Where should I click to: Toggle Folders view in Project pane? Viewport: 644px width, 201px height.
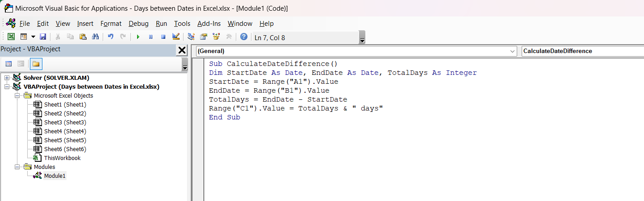click(x=36, y=64)
